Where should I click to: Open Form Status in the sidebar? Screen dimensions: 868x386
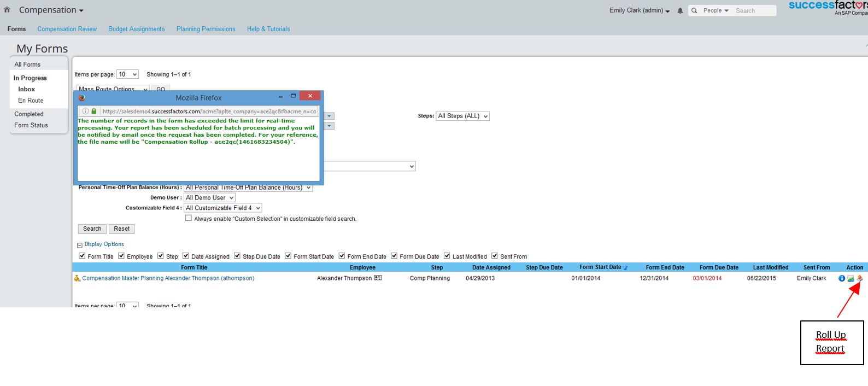tap(31, 125)
